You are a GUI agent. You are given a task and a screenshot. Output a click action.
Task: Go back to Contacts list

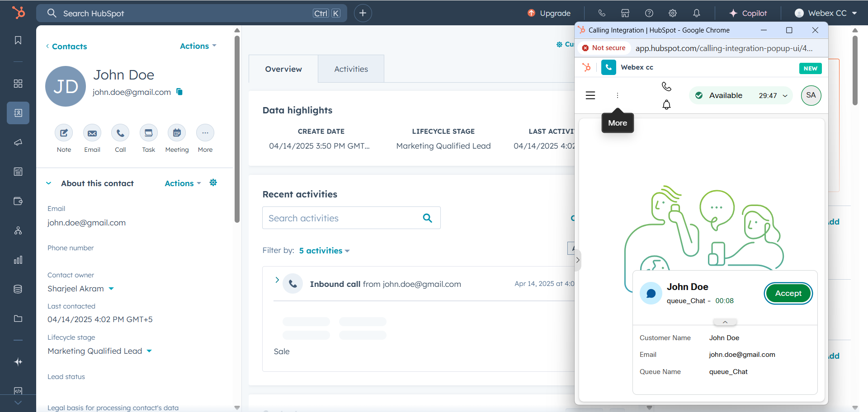pyautogui.click(x=66, y=47)
